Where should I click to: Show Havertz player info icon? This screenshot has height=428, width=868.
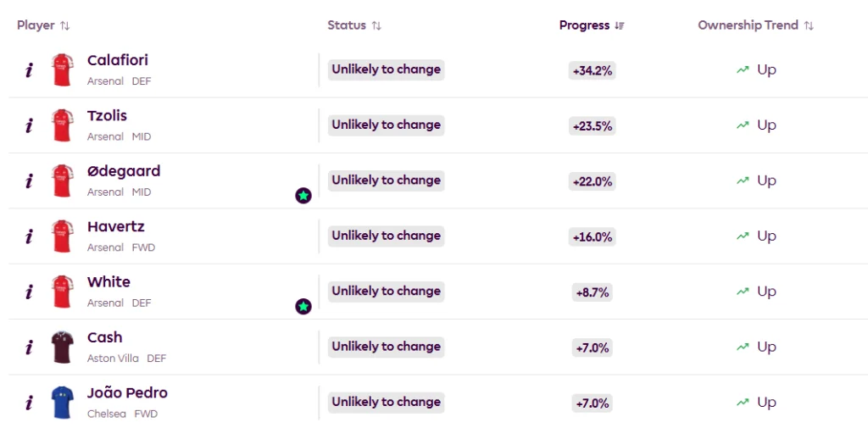(x=29, y=236)
